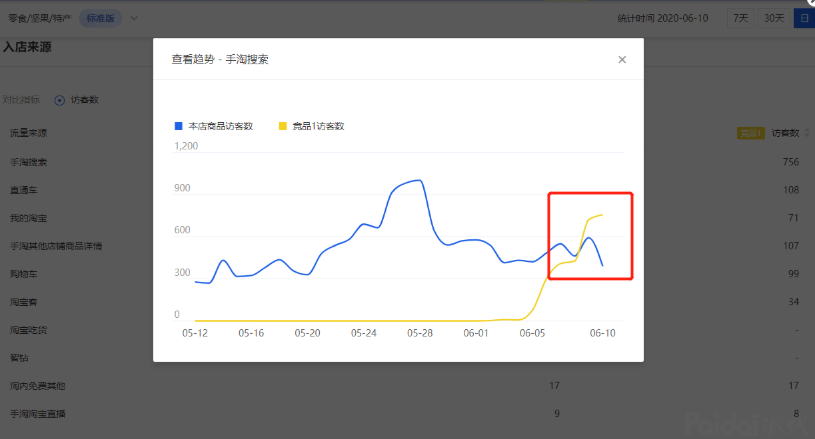Open the 直通车 traffic source row
This screenshot has height=439, width=815.
pos(23,190)
